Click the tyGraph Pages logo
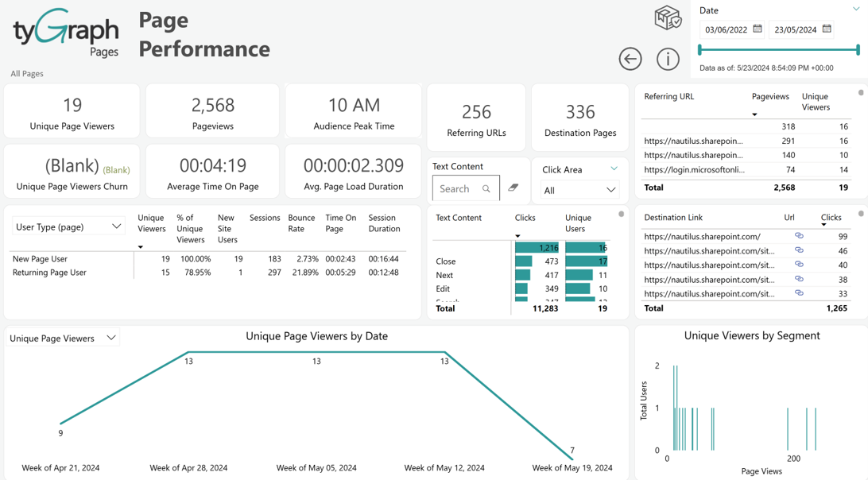This screenshot has width=868, height=480. point(66,33)
